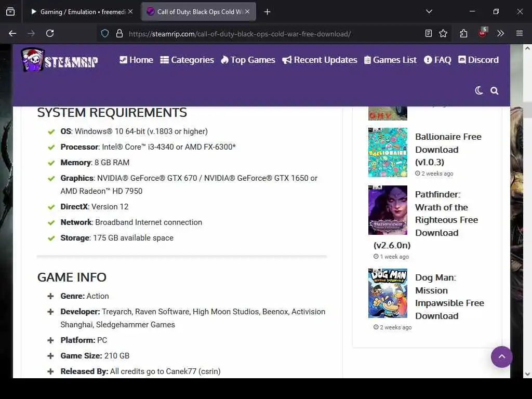
Task: Open site search with magnifier icon
Action: 495,90
